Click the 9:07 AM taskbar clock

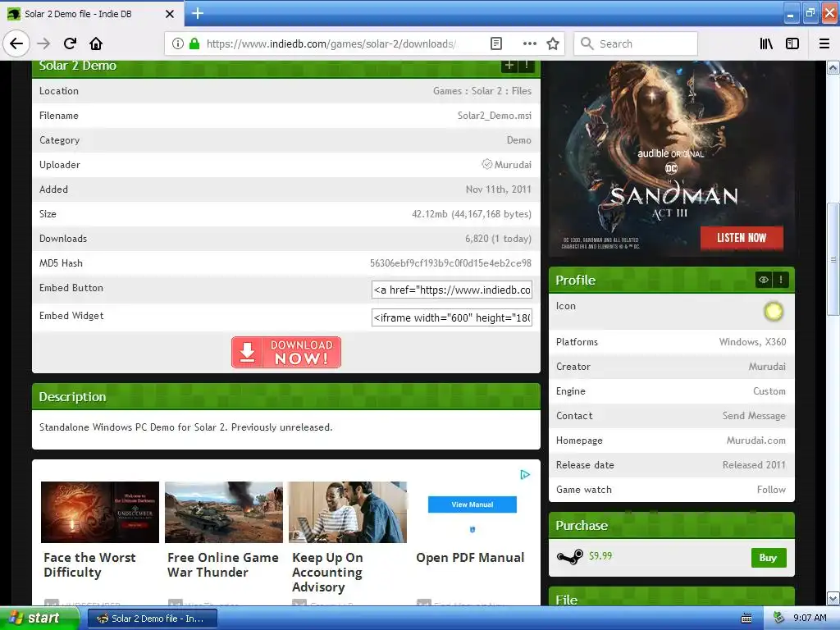point(810,619)
